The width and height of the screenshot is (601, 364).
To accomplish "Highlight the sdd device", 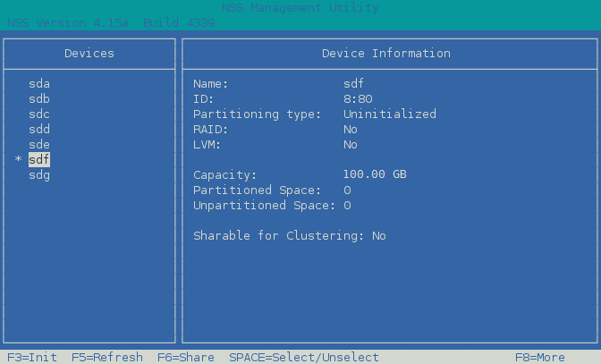I will (39, 130).
